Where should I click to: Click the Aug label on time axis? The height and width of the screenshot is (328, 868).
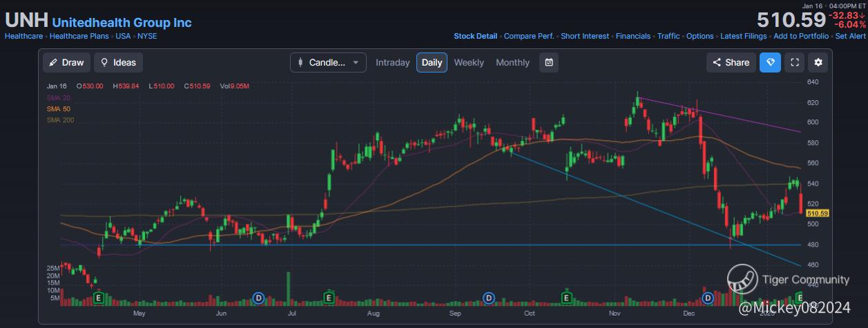[374, 313]
